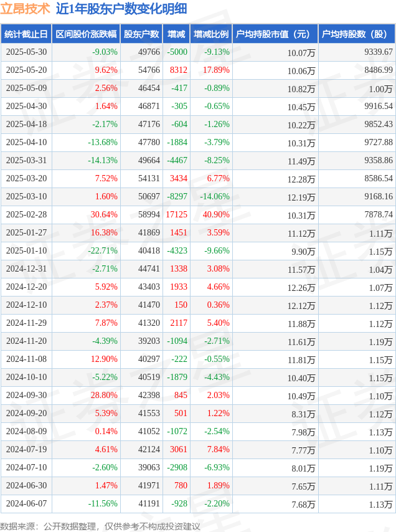Click the 9339.67 average shares cell
The height and width of the screenshot is (532, 396).
coord(379,52)
